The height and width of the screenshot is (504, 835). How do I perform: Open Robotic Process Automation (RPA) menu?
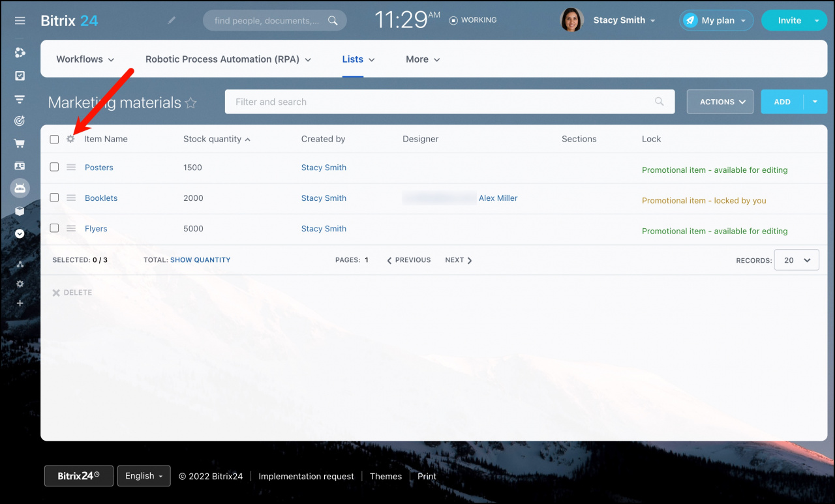point(228,59)
